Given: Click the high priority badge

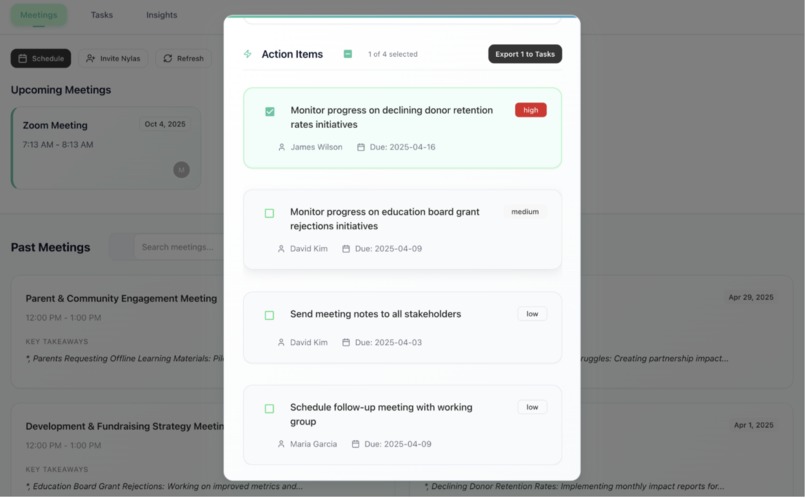Looking at the screenshot, I should pyautogui.click(x=530, y=110).
